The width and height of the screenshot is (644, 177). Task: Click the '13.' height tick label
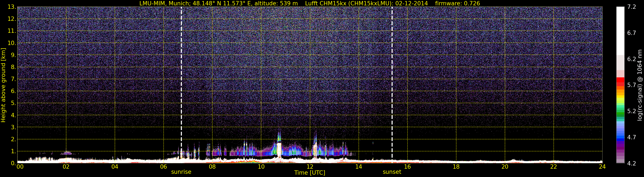point(12,7)
